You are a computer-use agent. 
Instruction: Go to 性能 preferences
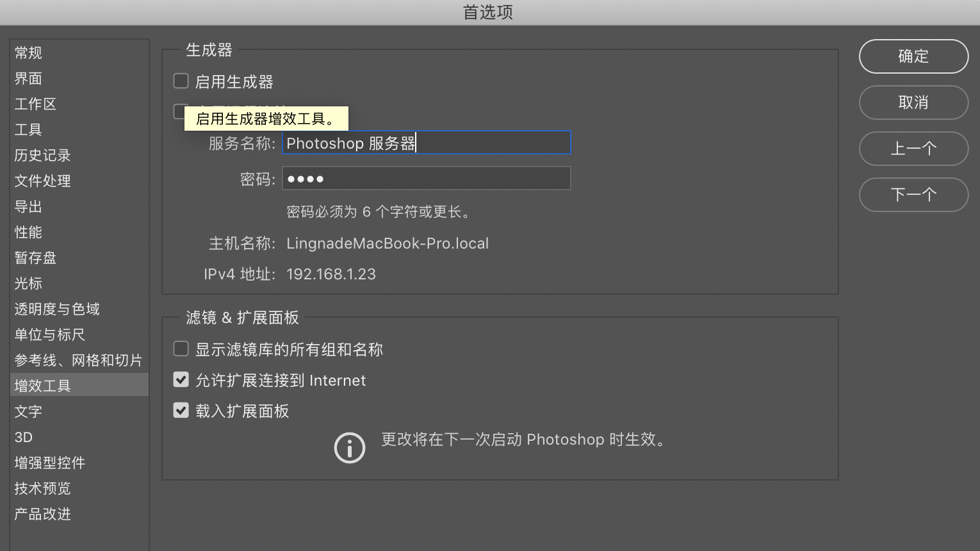29,232
